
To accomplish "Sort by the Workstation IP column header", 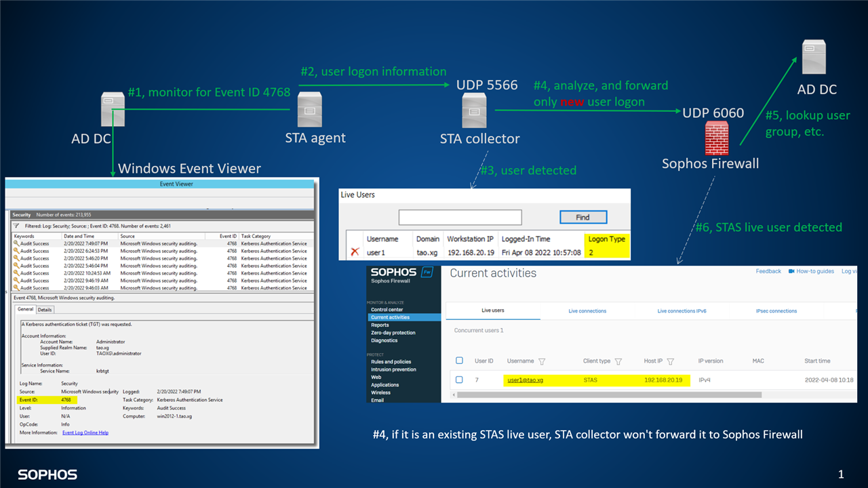I will pos(471,239).
